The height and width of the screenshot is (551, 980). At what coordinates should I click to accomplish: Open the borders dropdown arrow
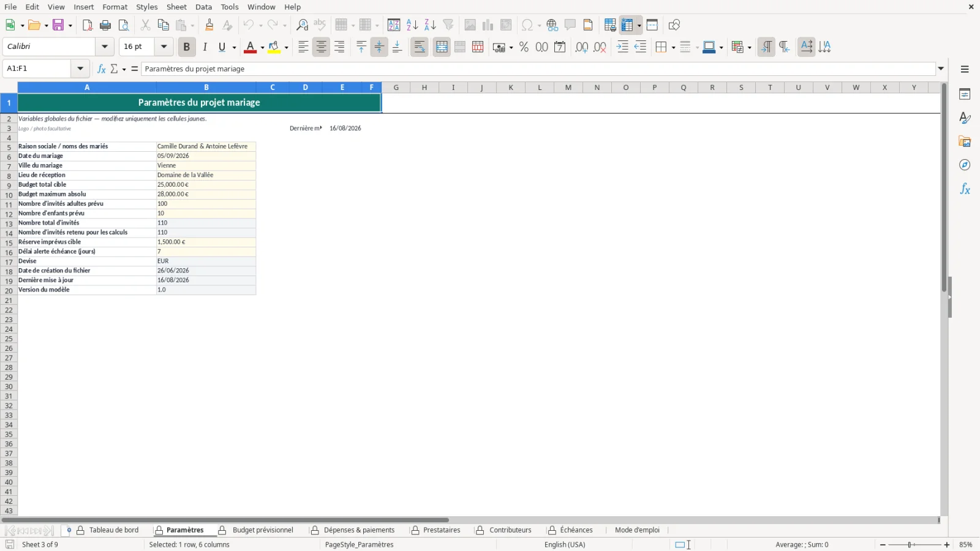coord(673,48)
